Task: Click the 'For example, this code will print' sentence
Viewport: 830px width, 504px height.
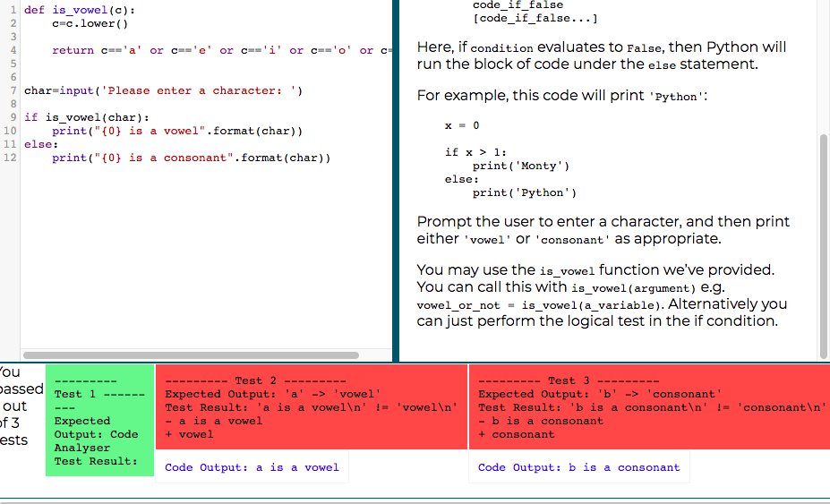Action: (x=562, y=96)
